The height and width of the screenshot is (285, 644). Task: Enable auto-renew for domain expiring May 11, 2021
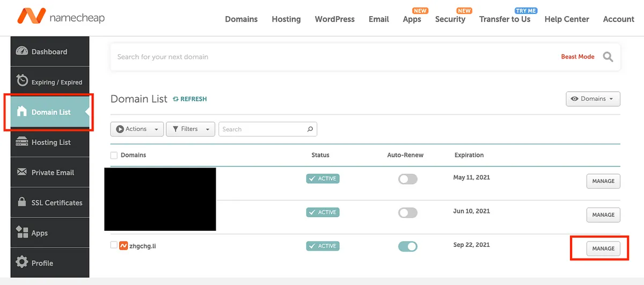coord(407,179)
